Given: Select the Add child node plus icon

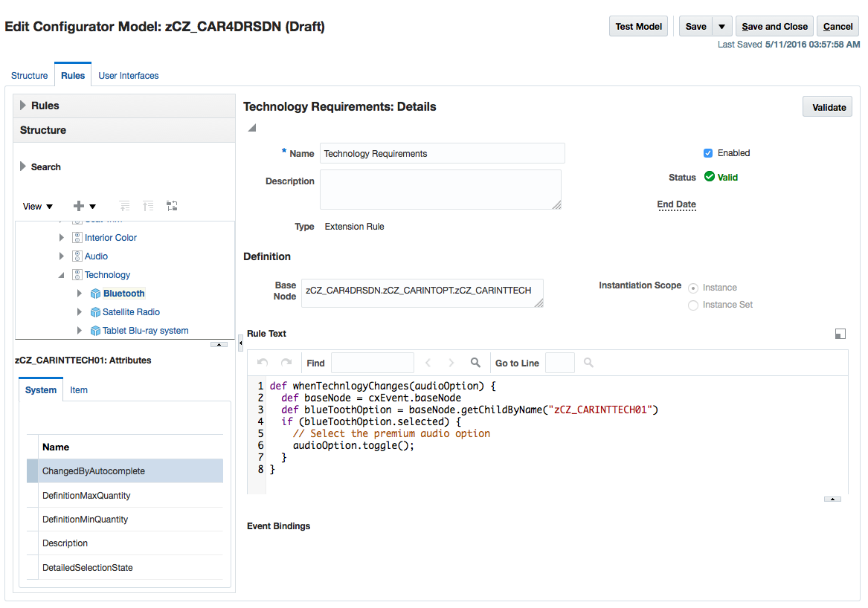Looking at the screenshot, I should (80, 206).
